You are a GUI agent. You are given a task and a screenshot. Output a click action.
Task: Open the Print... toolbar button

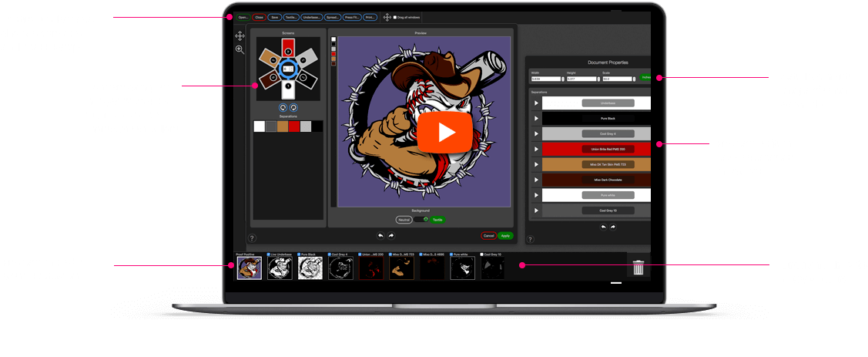point(370,17)
